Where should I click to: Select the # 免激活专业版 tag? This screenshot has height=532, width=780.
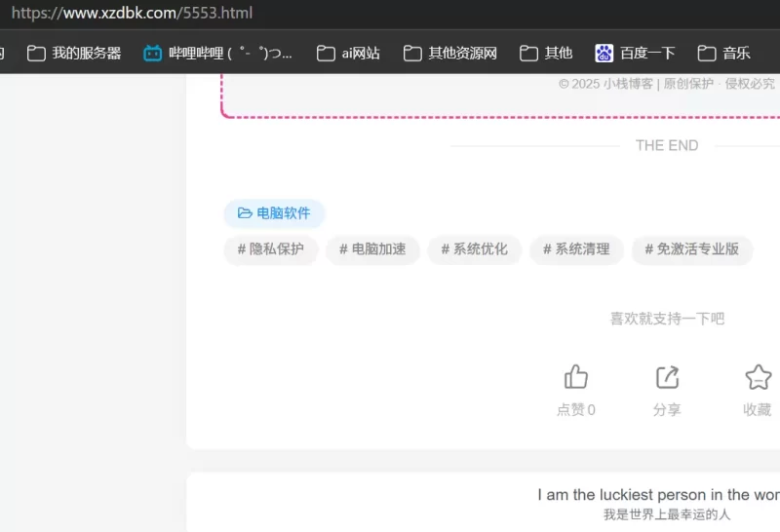[692, 249]
